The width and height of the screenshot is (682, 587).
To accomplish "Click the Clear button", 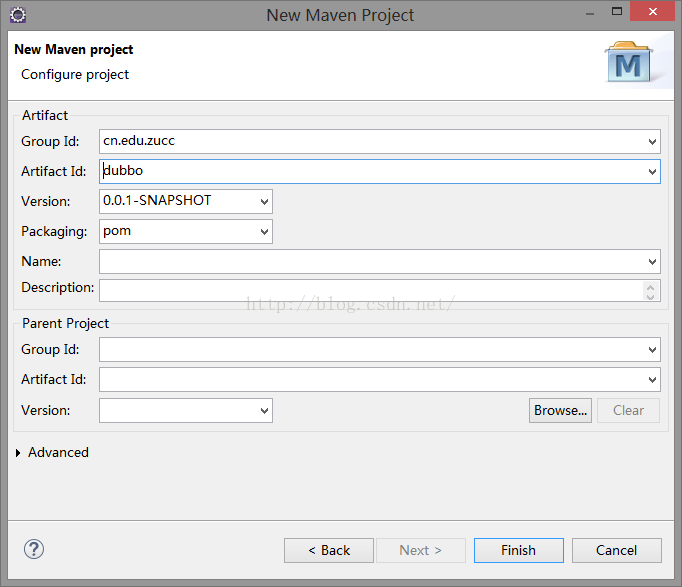I will (x=628, y=410).
